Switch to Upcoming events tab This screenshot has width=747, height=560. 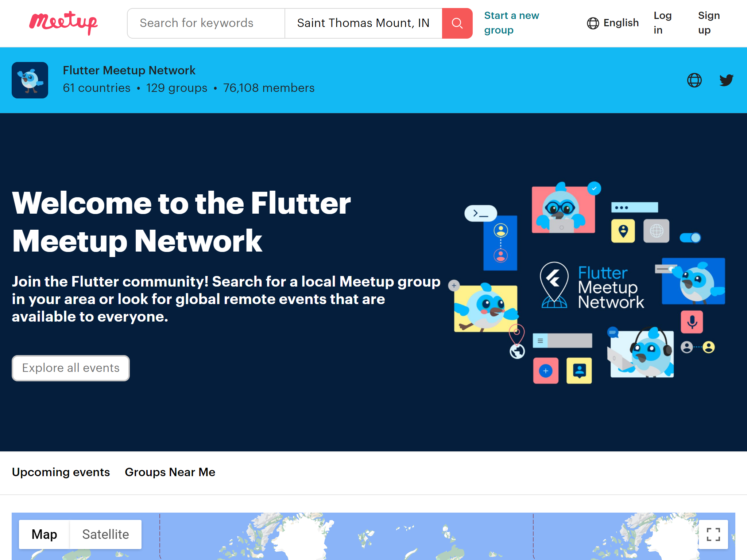(x=61, y=472)
